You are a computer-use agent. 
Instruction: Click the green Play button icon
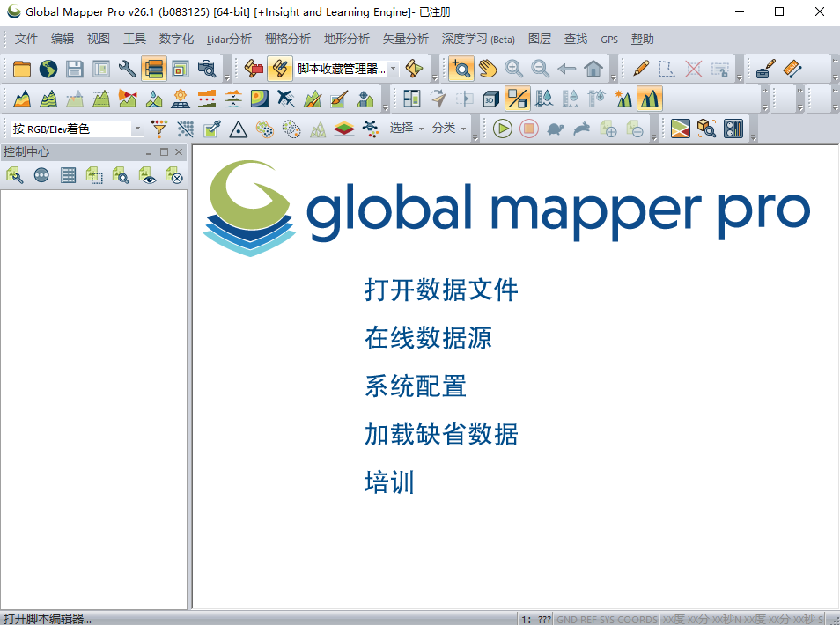(502, 129)
